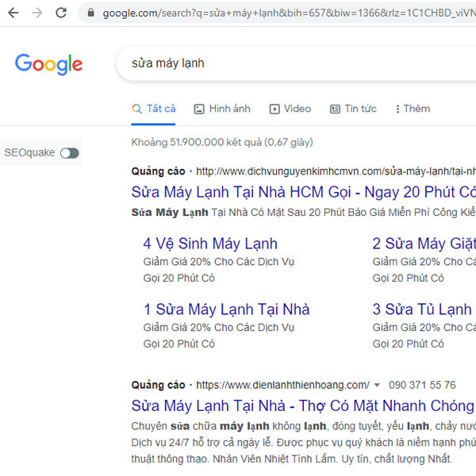The width and height of the screenshot is (476, 476).
Task: Open the Google logo homepage link
Action: (49, 64)
